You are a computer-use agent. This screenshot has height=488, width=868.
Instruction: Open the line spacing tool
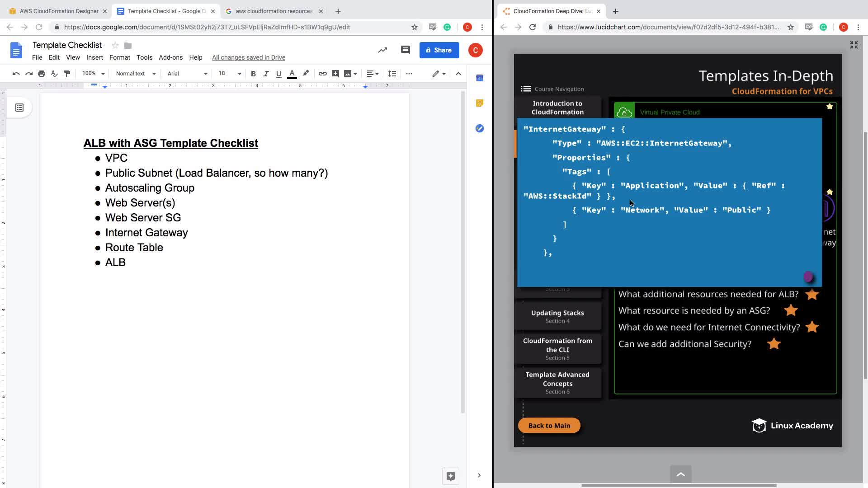pyautogui.click(x=392, y=74)
